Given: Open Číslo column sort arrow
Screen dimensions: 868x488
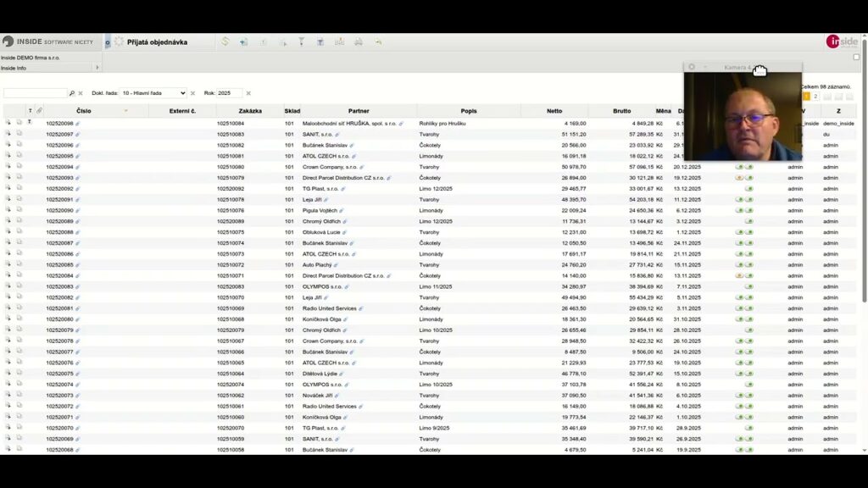Looking at the screenshot, I should tap(125, 111).
